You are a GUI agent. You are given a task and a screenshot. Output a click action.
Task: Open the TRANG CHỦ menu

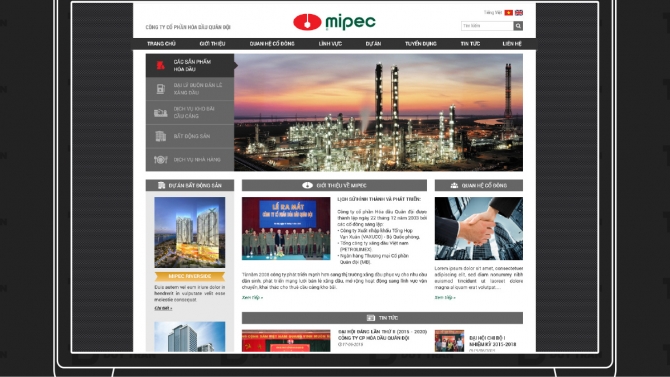click(161, 44)
